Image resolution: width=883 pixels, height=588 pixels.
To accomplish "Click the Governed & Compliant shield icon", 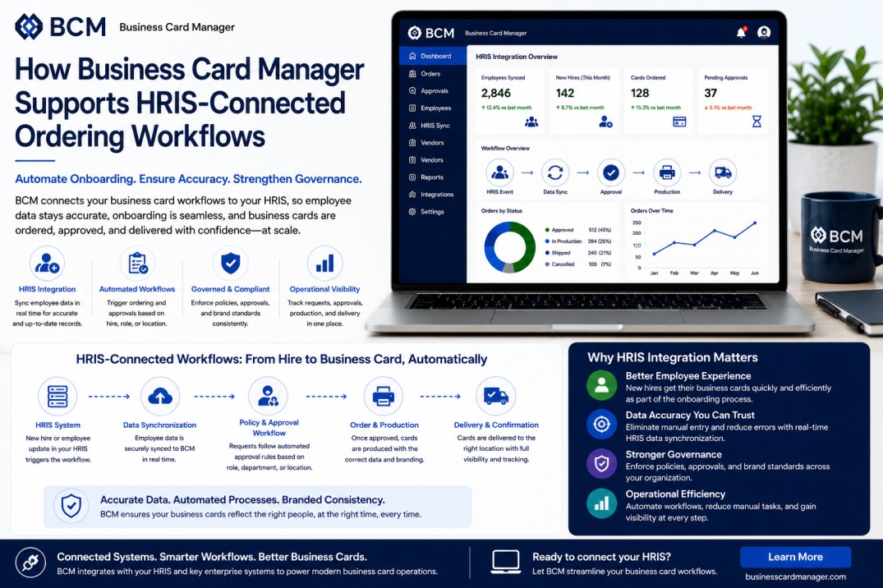I will tap(230, 263).
